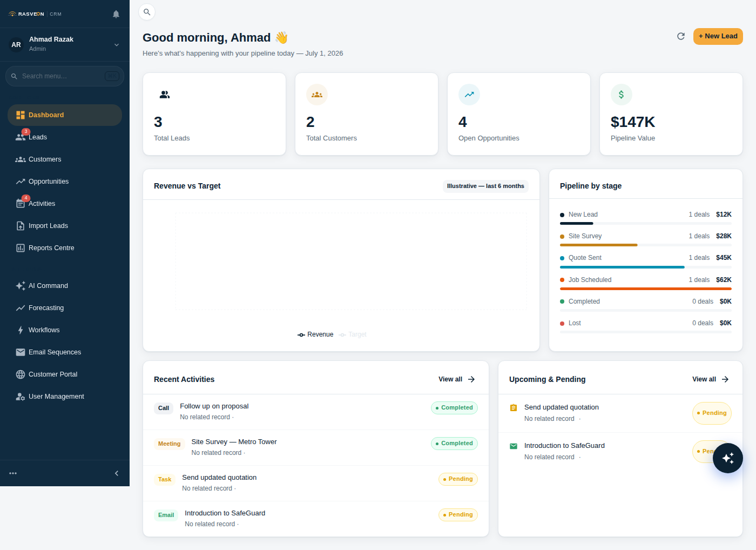Click Completed status on Follow up on proposal
The height and width of the screenshot is (550, 756).
click(454, 408)
